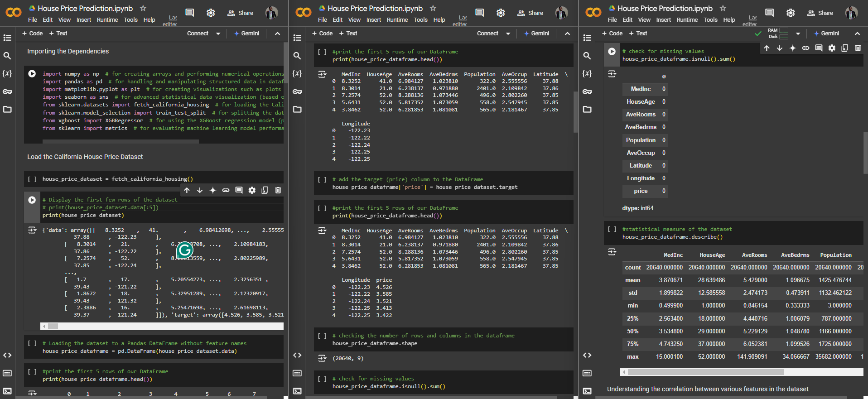Image resolution: width=868 pixels, height=399 pixels.
Task: Open RAM/Disk dropdown arrow in right window
Action: click(x=798, y=34)
